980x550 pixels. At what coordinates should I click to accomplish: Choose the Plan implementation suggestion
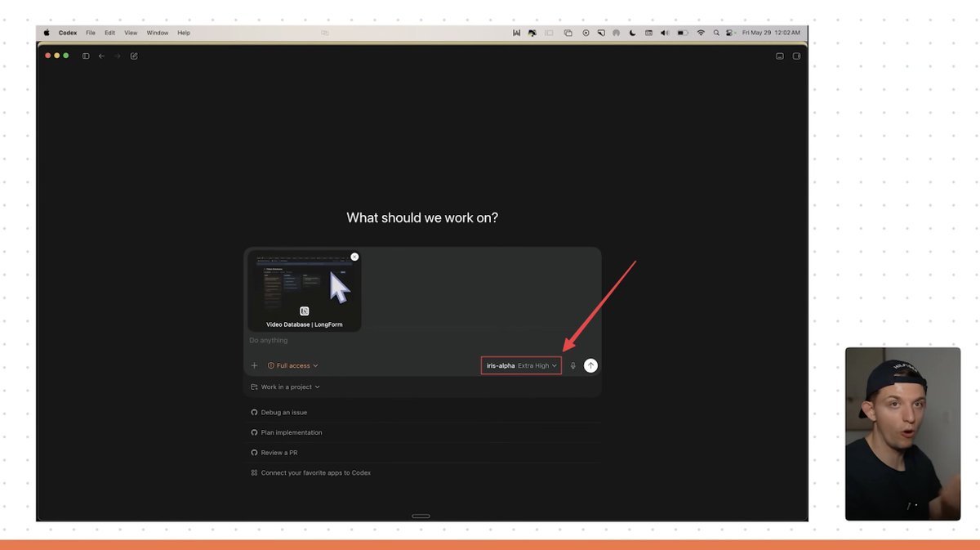pos(422,432)
